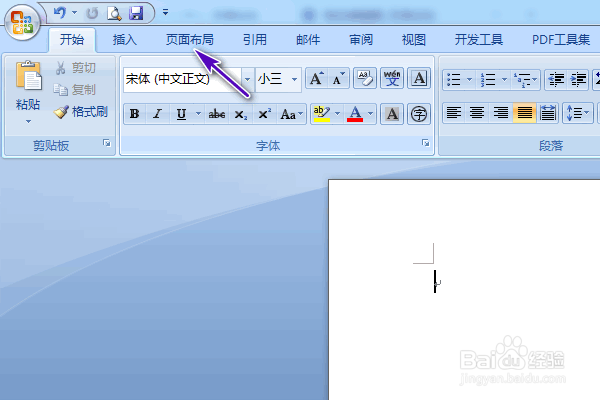This screenshot has height=400, width=600.
Task: Toggle Character Shading icon
Action: click(392, 114)
